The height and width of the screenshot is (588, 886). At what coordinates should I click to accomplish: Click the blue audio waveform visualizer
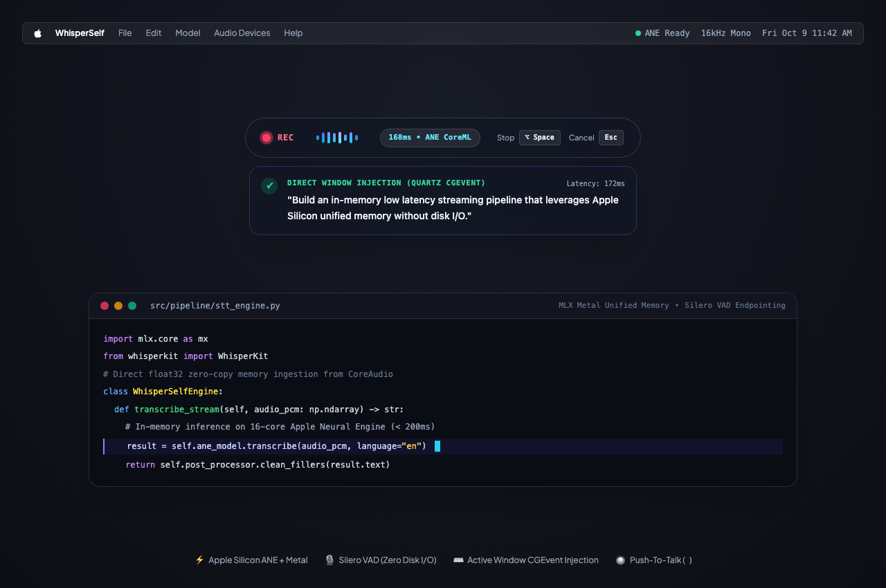[337, 138]
